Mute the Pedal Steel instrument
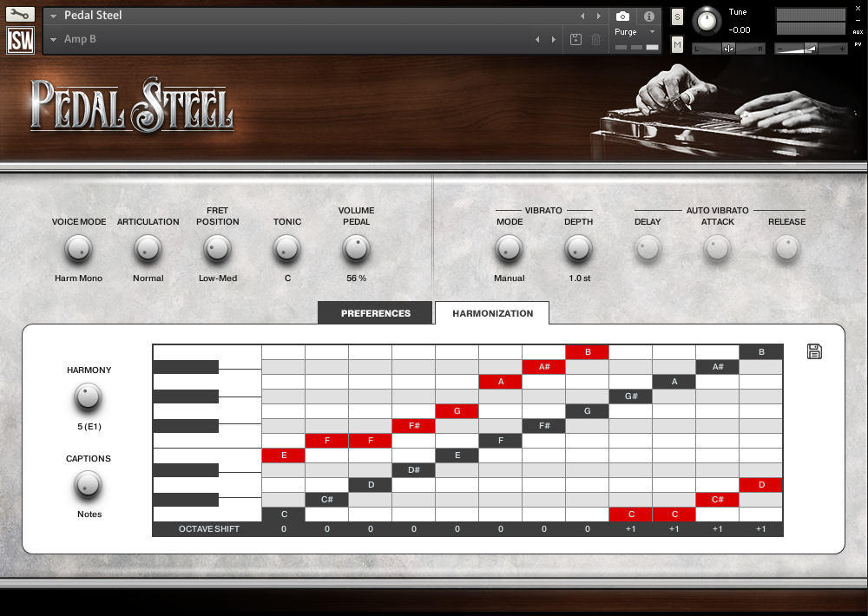 click(676, 43)
